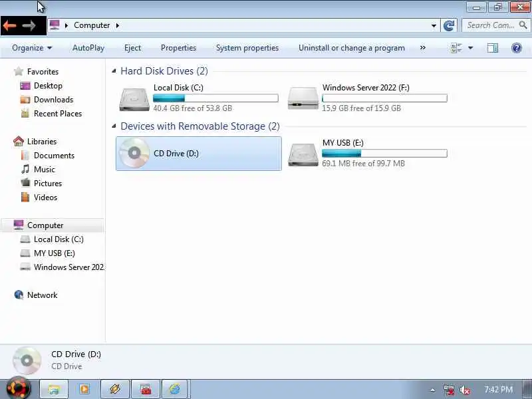The image size is (532, 399).
Task: Select Windows Server 202 in the navigation pane
Action: [69, 267]
